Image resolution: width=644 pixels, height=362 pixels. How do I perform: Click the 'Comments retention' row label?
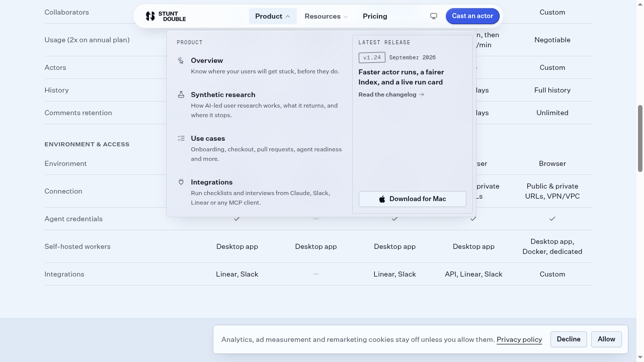click(78, 113)
